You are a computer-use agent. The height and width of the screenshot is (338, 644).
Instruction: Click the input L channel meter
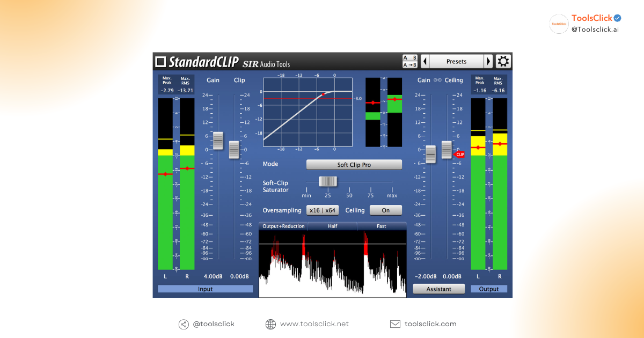point(165,184)
